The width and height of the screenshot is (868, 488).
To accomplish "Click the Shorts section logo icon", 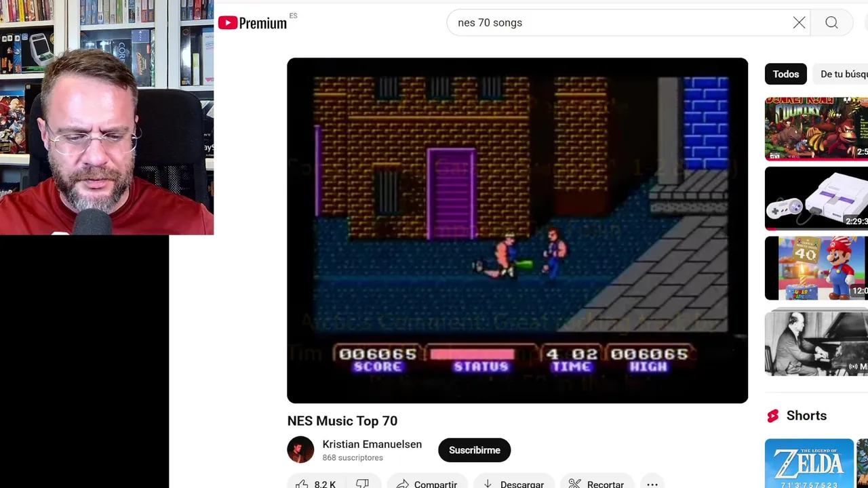I will (x=773, y=415).
